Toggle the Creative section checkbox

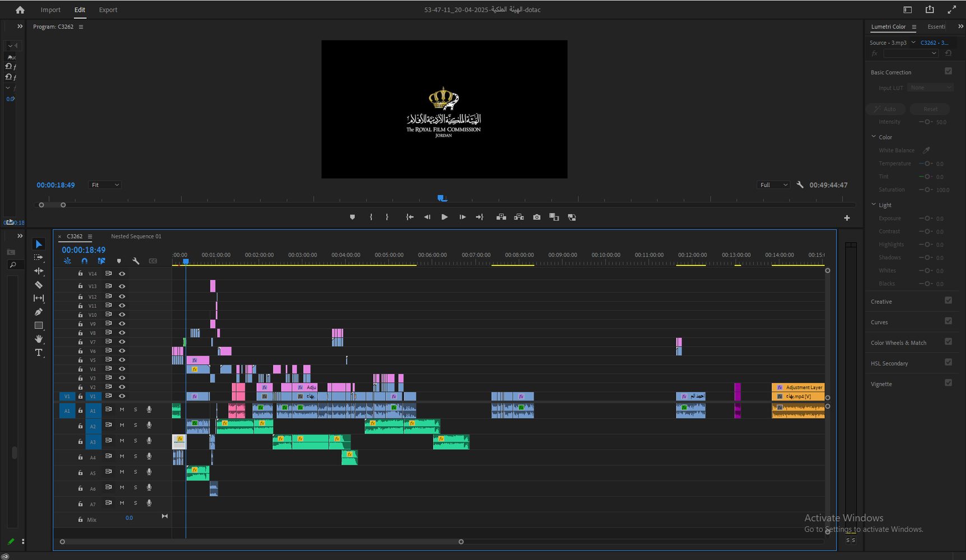pyautogui.click(x=948, y=300)
